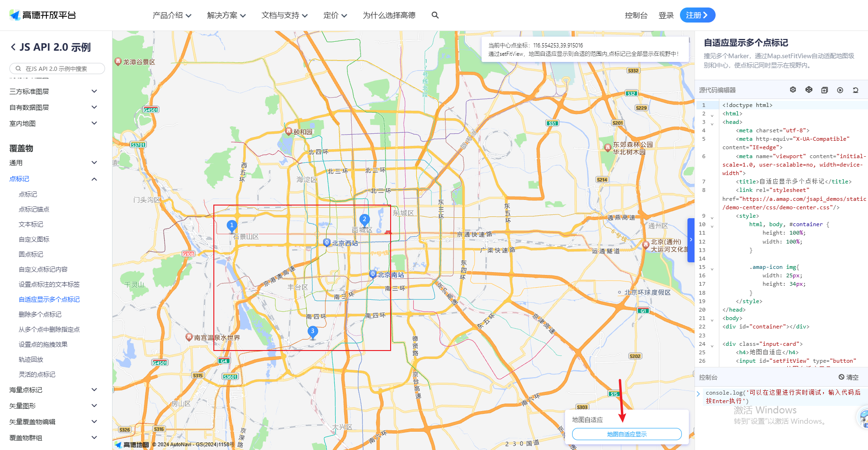This screenshot has height=450, width=868.
Task: Click the 北京西站 station icon on map
Action: pyautogui.click(x=327, y=242)
